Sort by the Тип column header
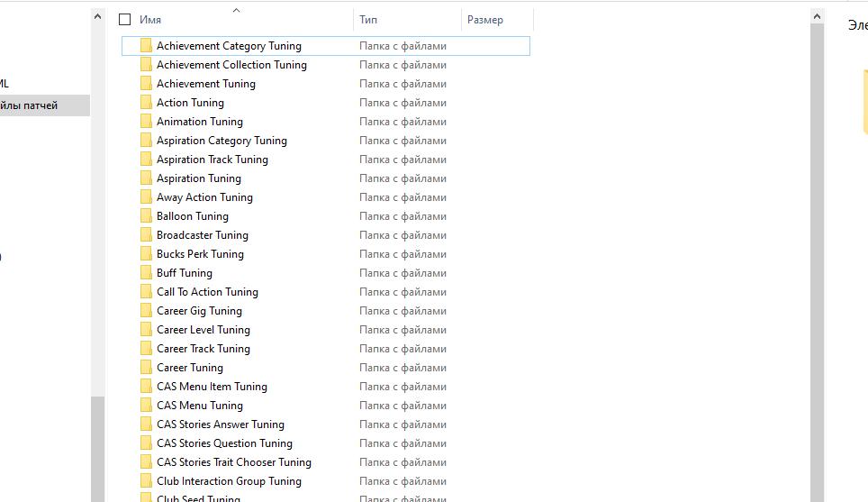The width and height of the screenshot is (868, 502). pyautogui.click(x=368, y=19)
